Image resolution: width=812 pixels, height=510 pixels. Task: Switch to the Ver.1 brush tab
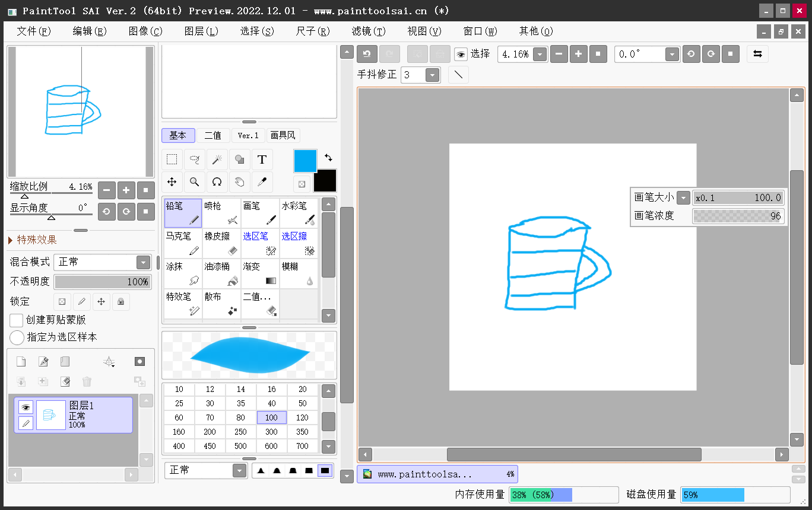click(248, 136)
